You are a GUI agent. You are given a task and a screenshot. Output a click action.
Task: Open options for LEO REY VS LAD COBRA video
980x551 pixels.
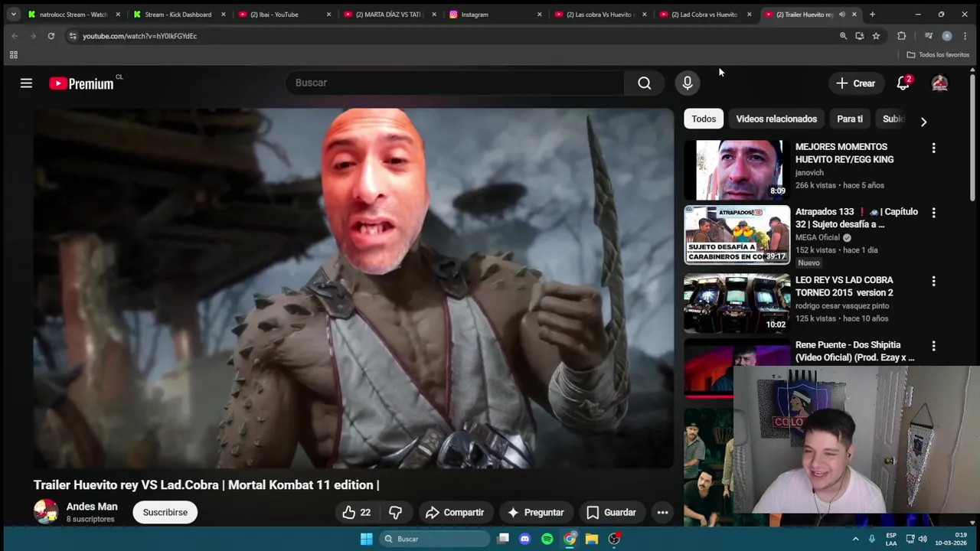[933, 282]
